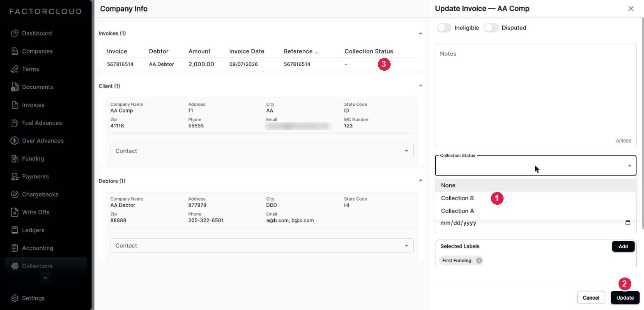Open the Write Offs icon
This screenshot has width=644, height=310.
click(15, 212)
